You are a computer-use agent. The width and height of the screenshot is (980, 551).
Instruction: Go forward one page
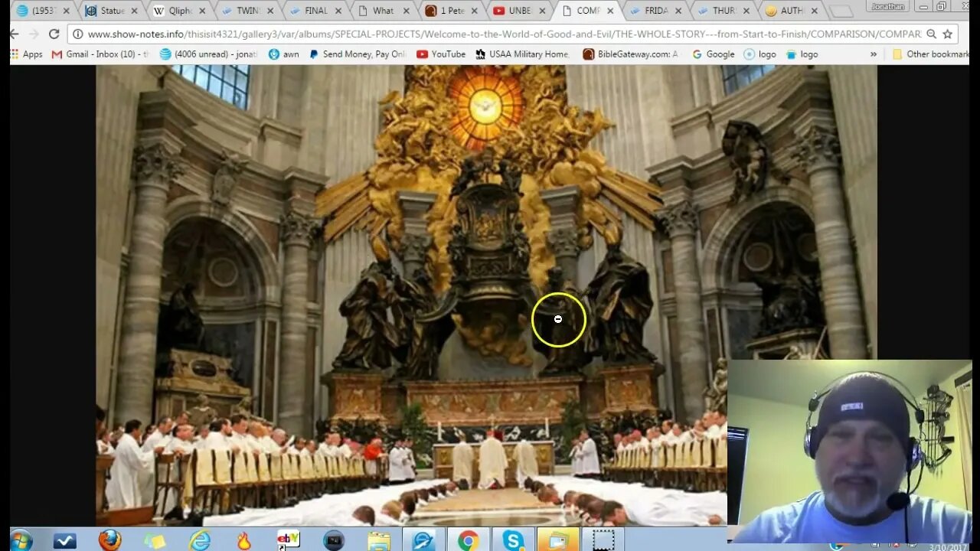point(34,34)
